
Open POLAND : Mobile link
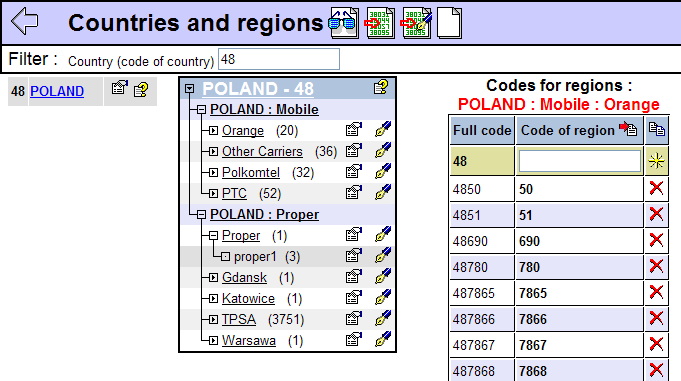coord(264,109)
